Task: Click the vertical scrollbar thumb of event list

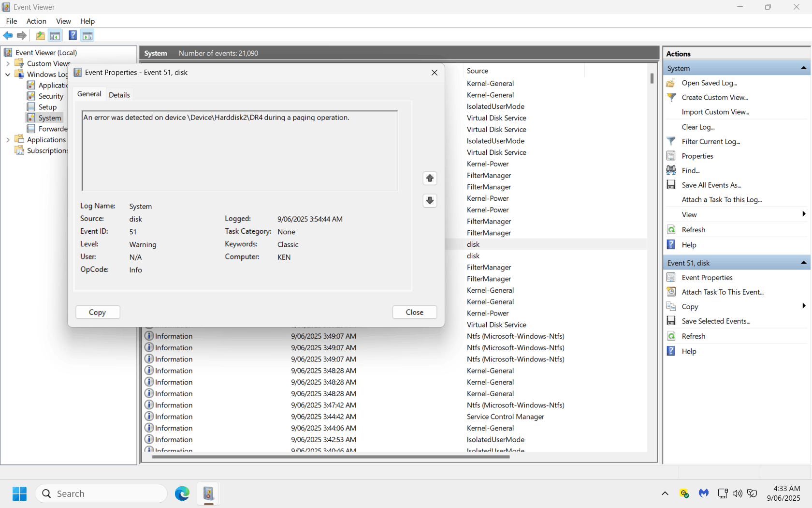Action: (x=652, y=78)
